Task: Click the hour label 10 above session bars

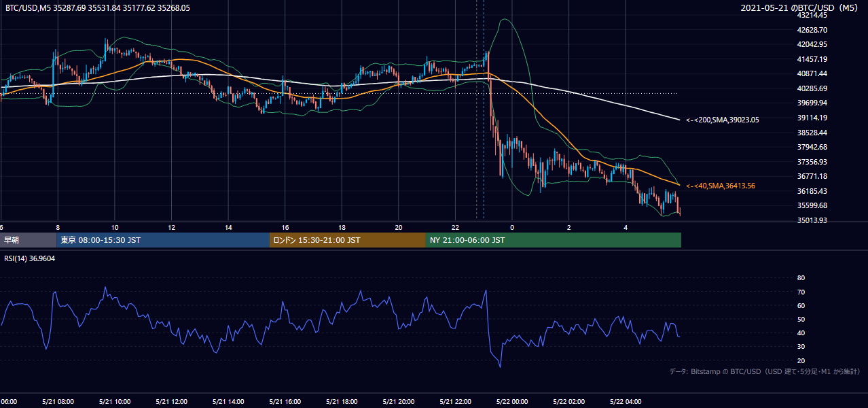Action: point(115,228)
